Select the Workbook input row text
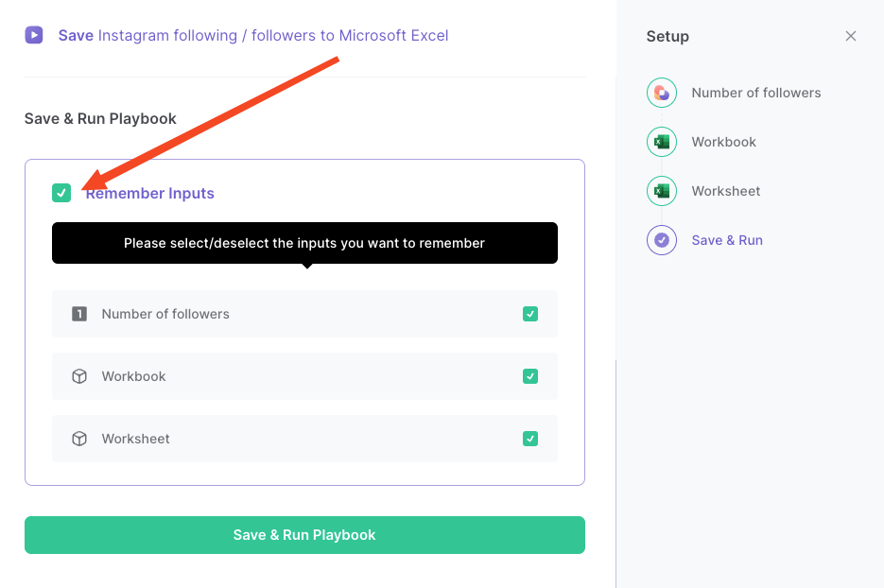The width and height of the screenshot is (884, 588). 133,376
